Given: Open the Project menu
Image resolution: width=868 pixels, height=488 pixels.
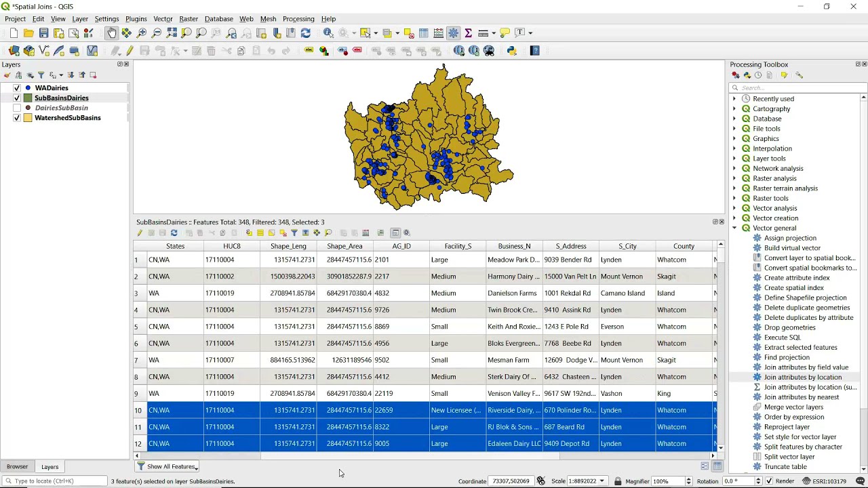Looking at the screenshot, I should (x=15, y=19).
